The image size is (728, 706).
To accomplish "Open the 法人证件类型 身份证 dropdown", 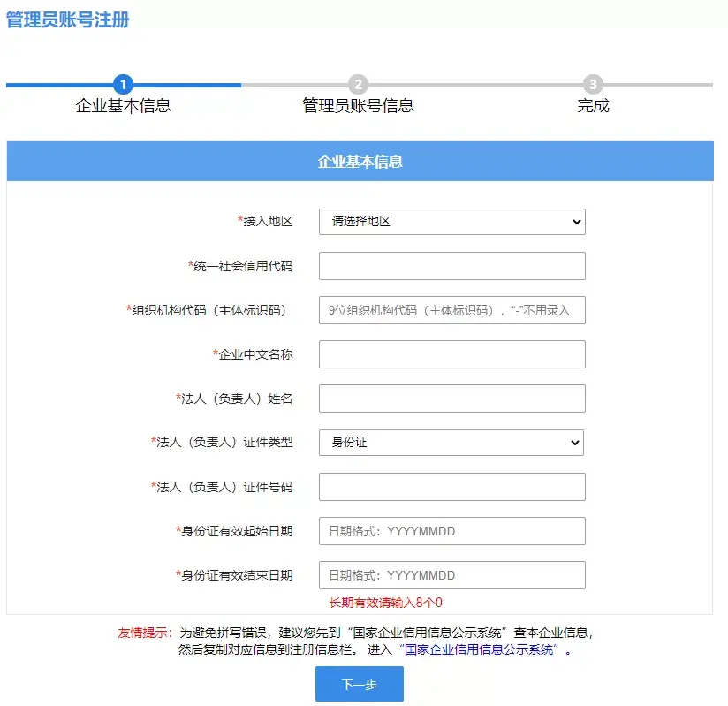I will (451, 442).
